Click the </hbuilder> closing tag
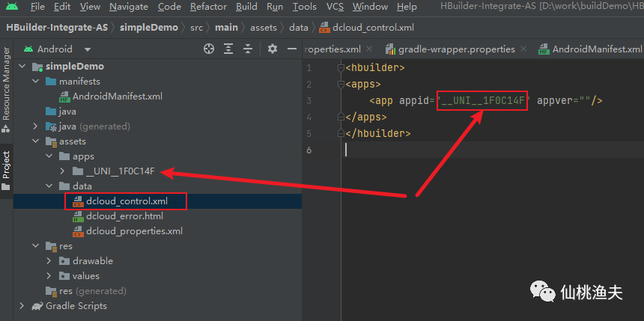Image resolution: width=644 pixels, height=321 pixels. (378, 134)
